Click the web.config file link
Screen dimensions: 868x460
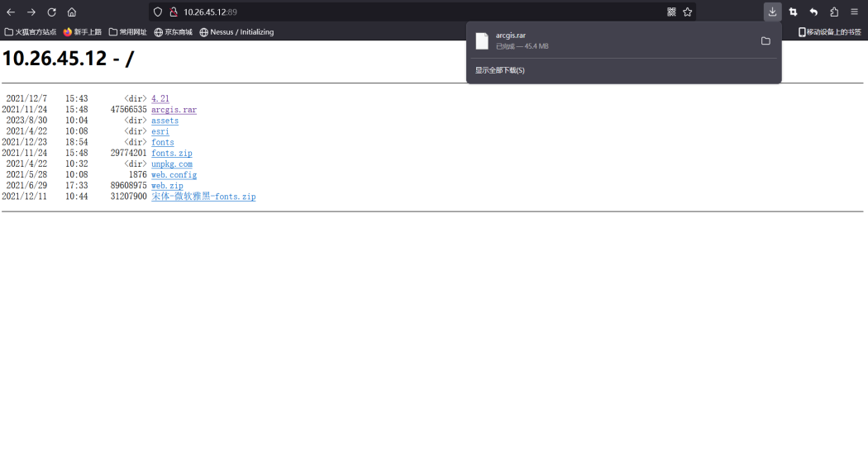(174, 175)
